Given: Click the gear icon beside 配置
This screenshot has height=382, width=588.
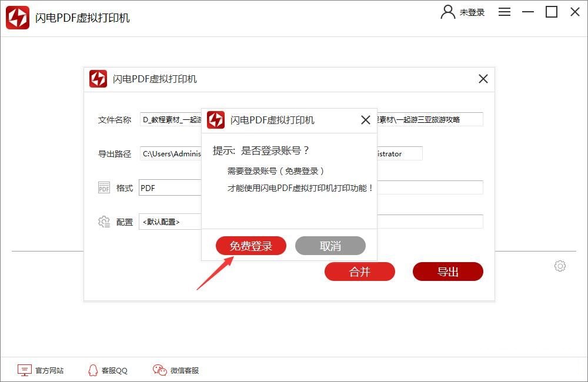Looking at the screenshot, I should tap(104, 222).
